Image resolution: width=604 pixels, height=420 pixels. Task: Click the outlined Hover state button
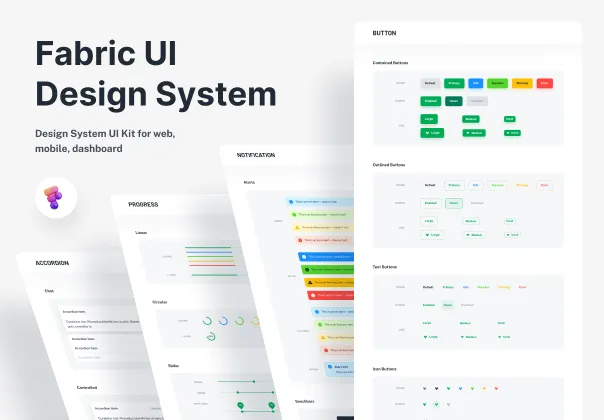[x=454, y=203]
